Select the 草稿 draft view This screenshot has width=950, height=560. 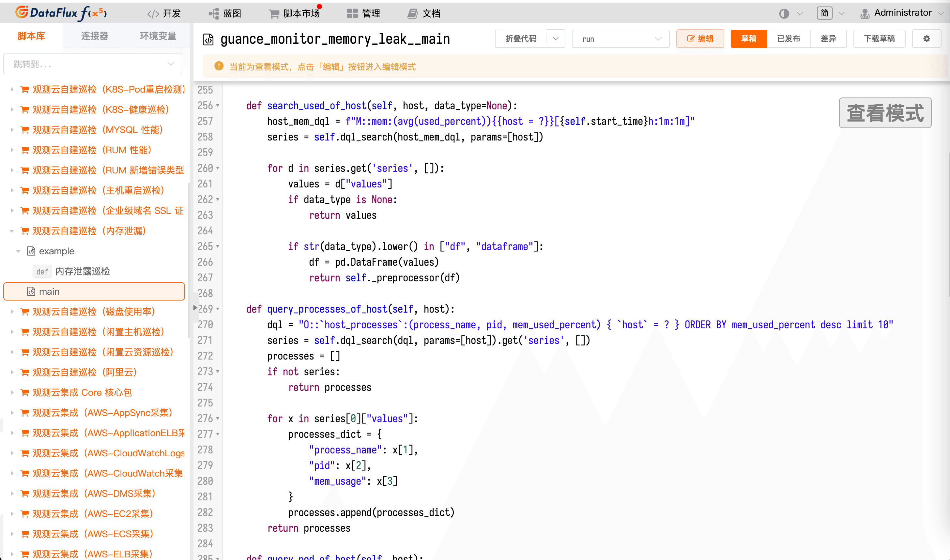coord(748,39)
